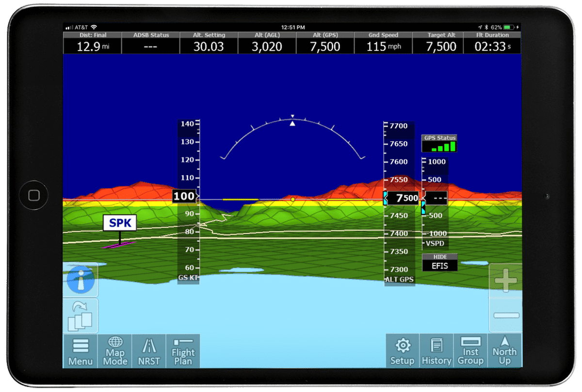Tap the Alt (GPS) readout in top bar
The image size is (582, 392).
point(325,43)
